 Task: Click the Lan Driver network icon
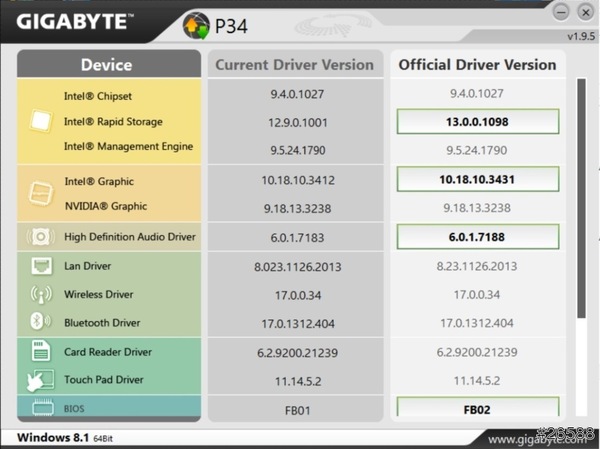41,267
